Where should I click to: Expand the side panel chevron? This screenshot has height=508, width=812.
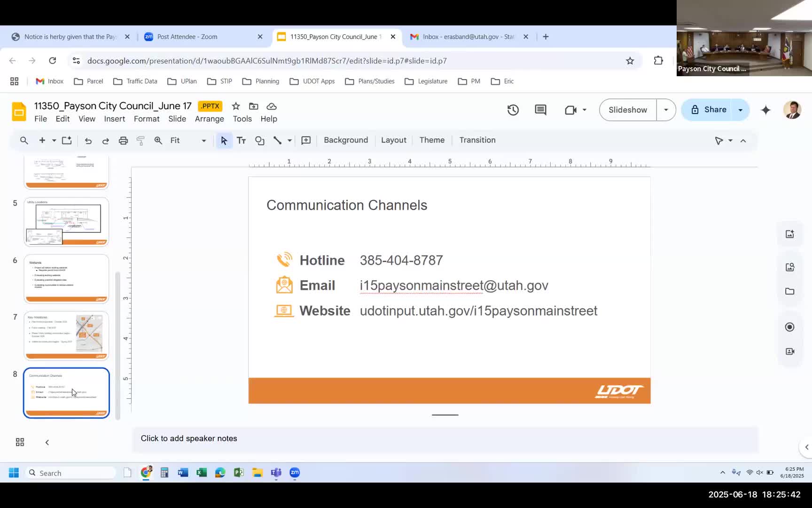[x=806, y=447]
